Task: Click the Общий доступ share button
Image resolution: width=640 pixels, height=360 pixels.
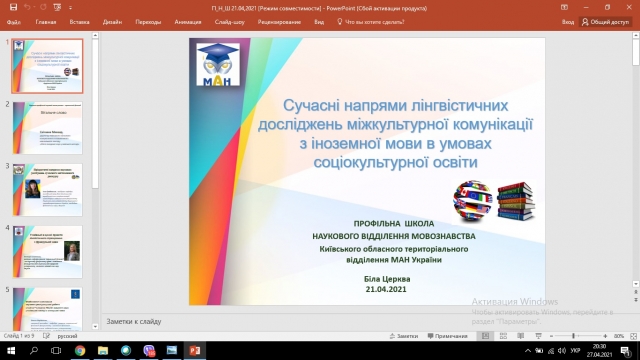Action: [x=606, y=22]
